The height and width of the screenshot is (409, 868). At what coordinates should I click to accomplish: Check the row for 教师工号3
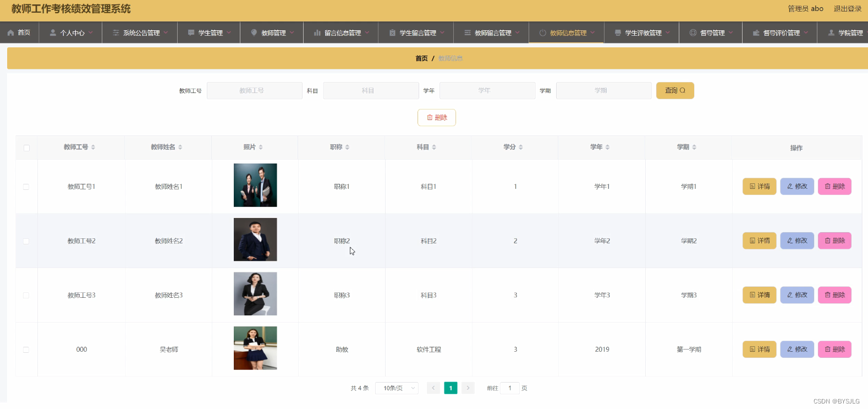[x=26, y=296]
